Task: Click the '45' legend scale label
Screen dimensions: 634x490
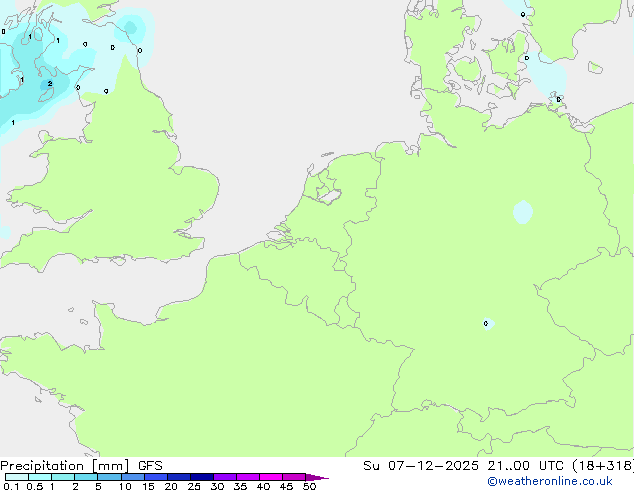Action: click(286, 486)
